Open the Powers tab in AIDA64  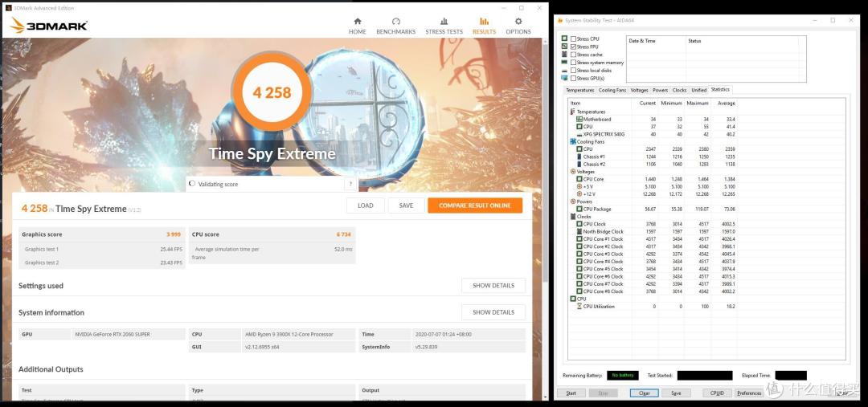click(x=660, y=90)
